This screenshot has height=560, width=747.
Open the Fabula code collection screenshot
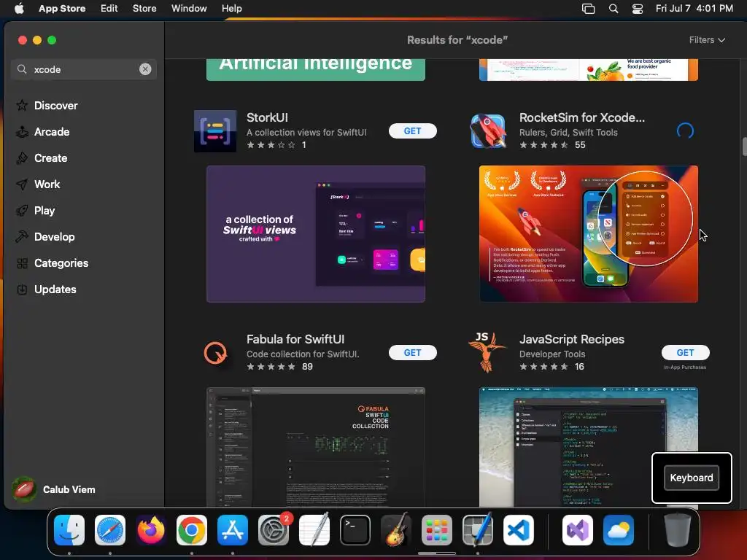(316, 447)
